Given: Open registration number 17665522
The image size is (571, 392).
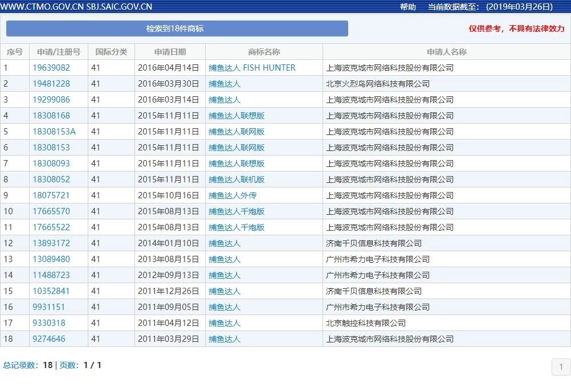Looking at the screenshot, I should click(x=51, y=227).
